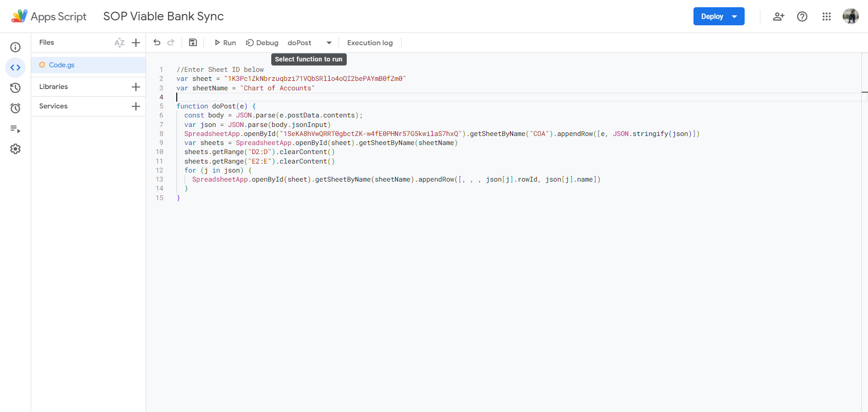Click the Apps Script title text
The image size is (868, 412).
point(58,17)
